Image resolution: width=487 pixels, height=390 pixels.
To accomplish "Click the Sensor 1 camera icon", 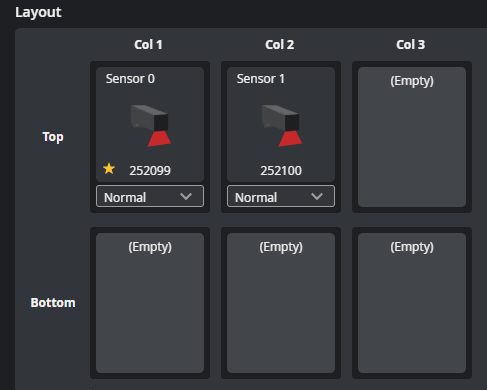I will (x=282, y=125).
